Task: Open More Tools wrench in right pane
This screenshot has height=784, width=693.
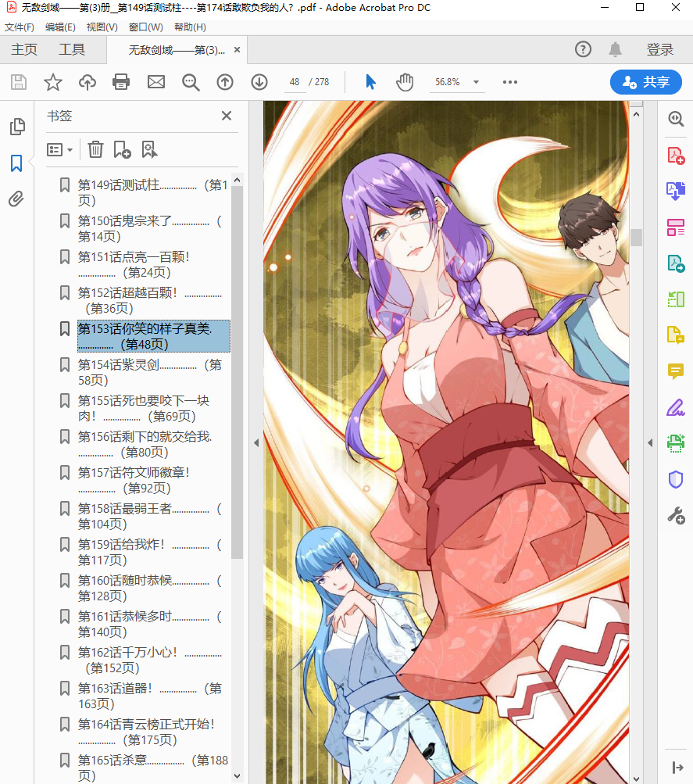Action: 676,515
